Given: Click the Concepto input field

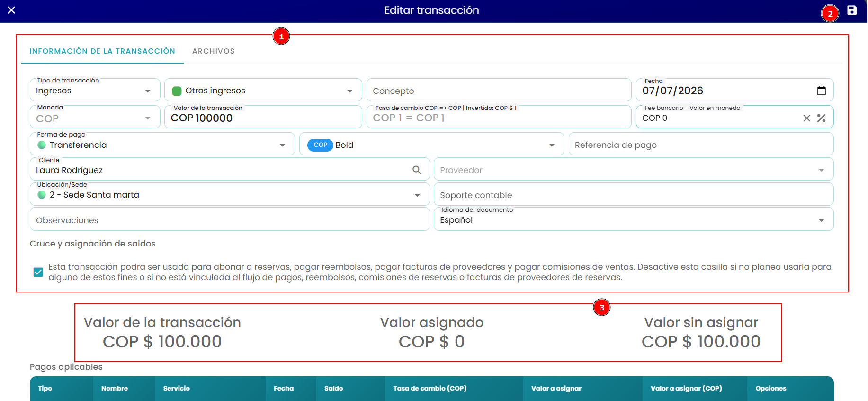Looking at the screenshot, I should tap(499, 90).
